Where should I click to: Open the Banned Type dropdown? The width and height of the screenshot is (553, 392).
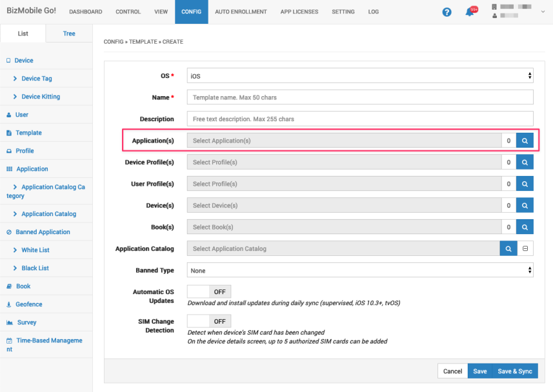tap(360, 271)
